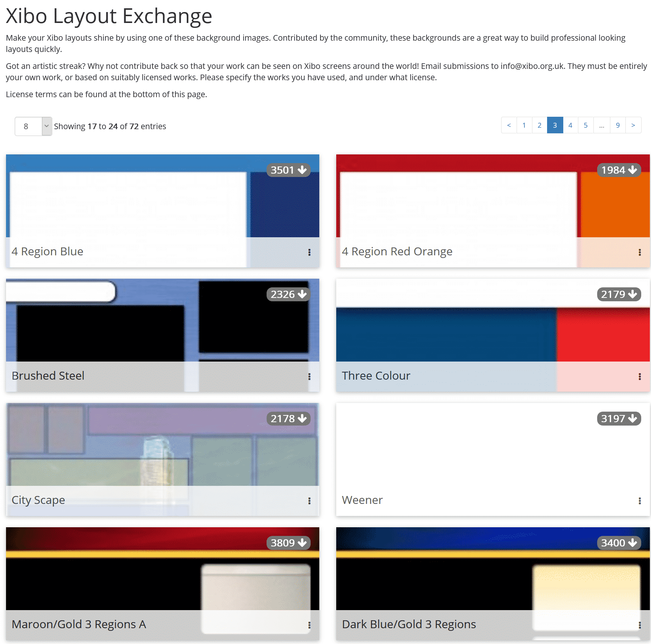651x644 pixels.
Task: Go to the previous page with the < button
Action: click(509, 125)
